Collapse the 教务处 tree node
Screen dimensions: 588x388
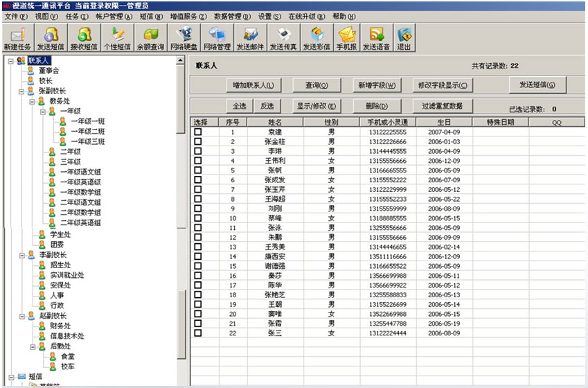[x=32, y=101]
